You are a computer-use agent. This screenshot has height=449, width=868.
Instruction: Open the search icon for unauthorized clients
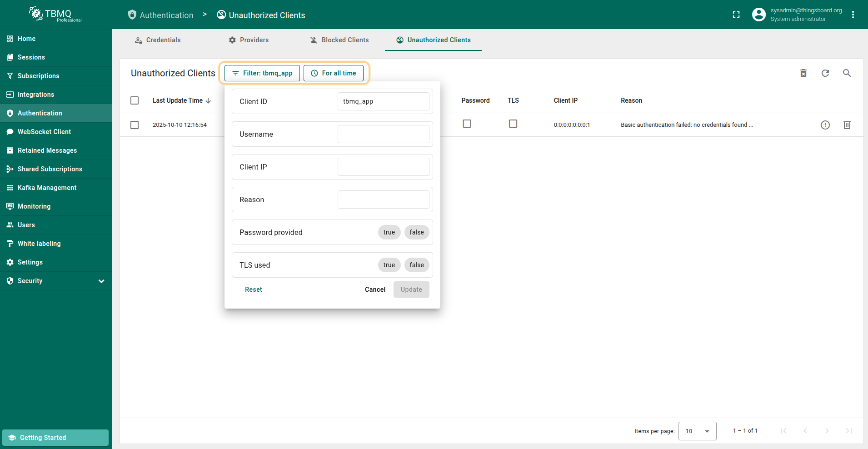click(847, 73)
